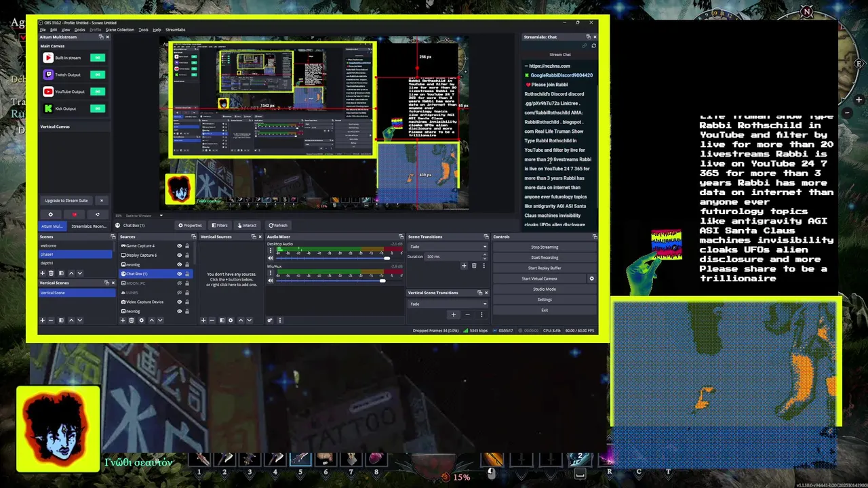The width and height of the screenshot is (868, 488).
Task: Toggle the Twitch Output stream switch
Action: coord(98,75)
